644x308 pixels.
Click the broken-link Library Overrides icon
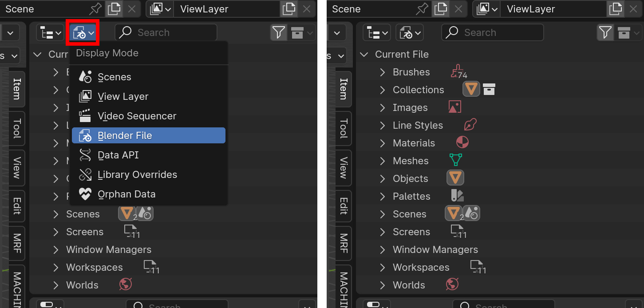click(x=85, y=174)
